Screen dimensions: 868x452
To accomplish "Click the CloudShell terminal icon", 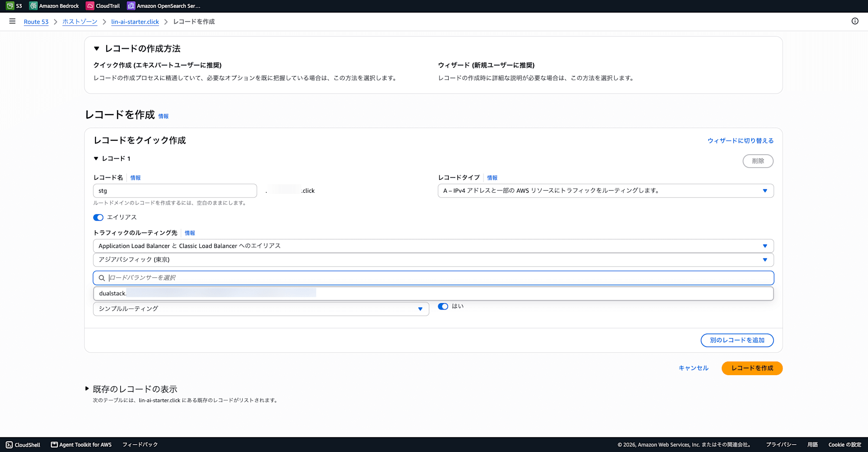I will coord(9,445).
